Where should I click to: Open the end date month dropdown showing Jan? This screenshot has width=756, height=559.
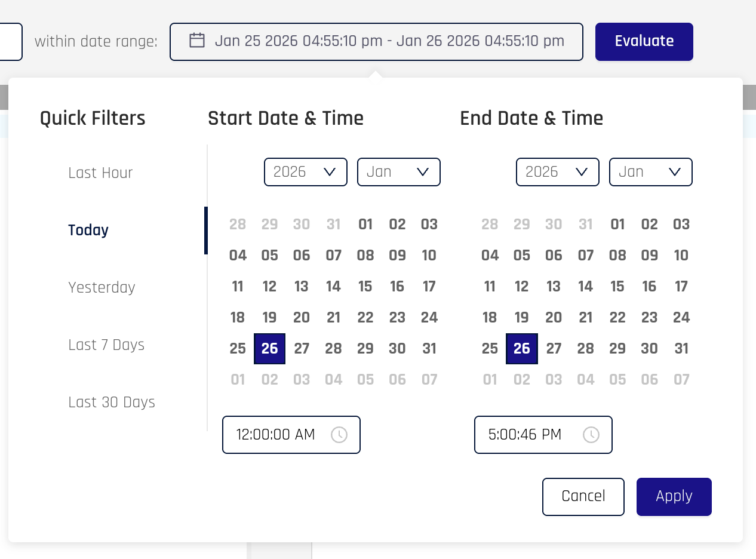point(650,172)
